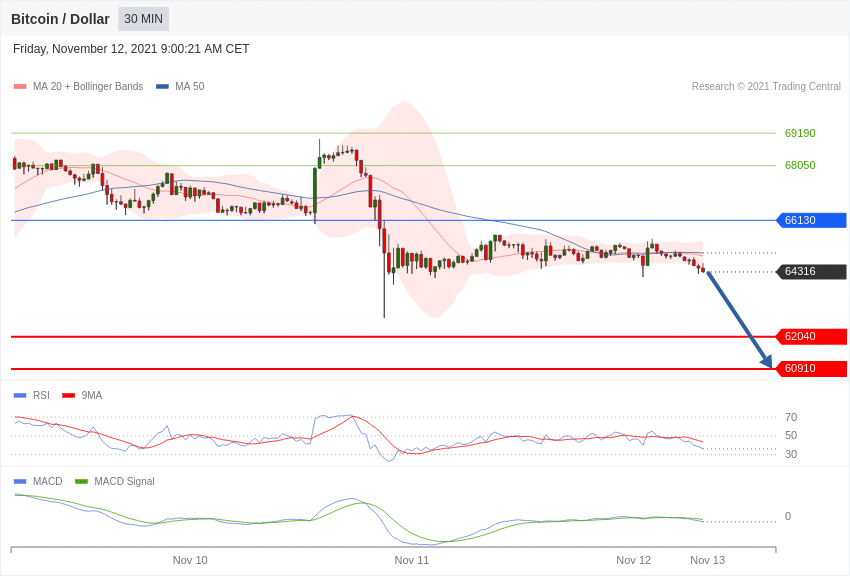The image size is (850, 576).
Task: Click the MA 20 + Bollinger Bands legend swatch
Action: point(20,87)
